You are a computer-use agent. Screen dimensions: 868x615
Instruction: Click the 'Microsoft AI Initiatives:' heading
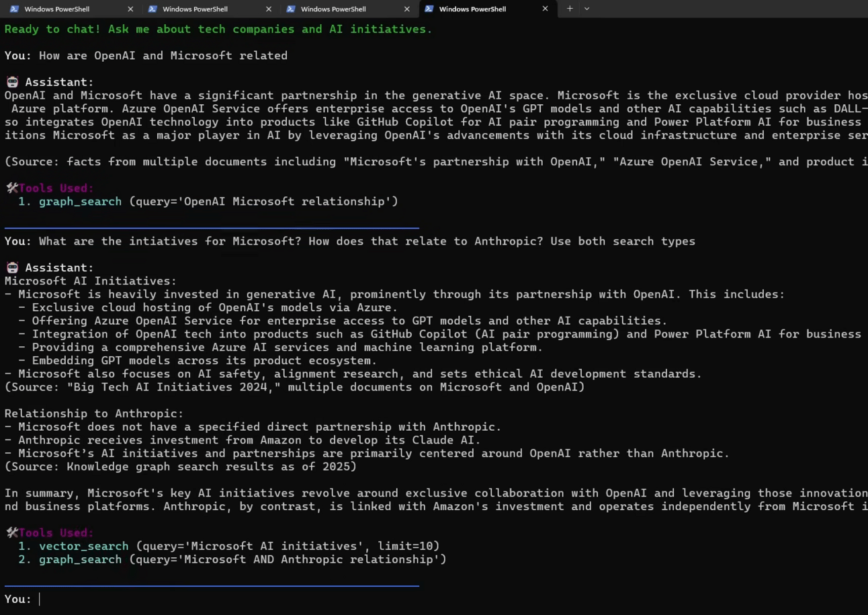coord(91,281)
